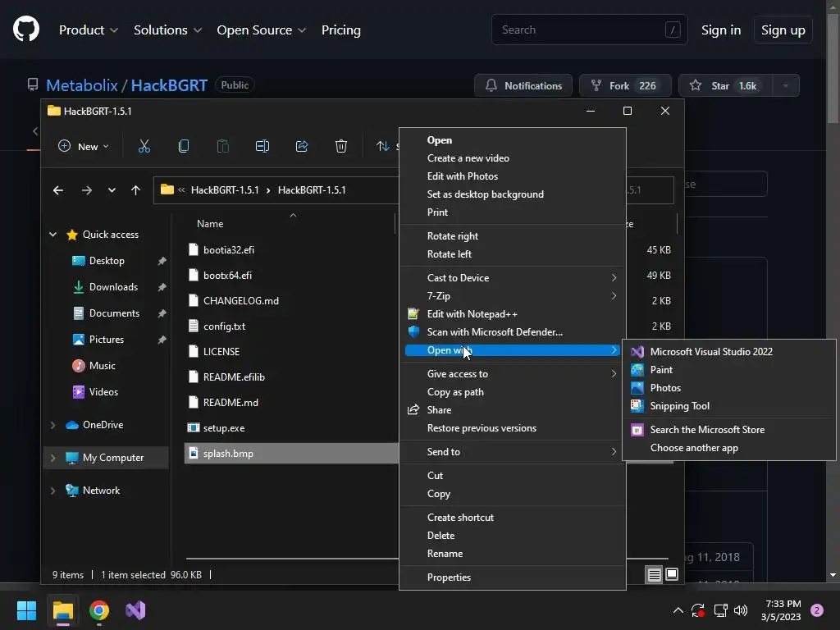Expand the Send to submenu
The width and height of the screenshot is (840, 630).
click(x=513, y=453)
